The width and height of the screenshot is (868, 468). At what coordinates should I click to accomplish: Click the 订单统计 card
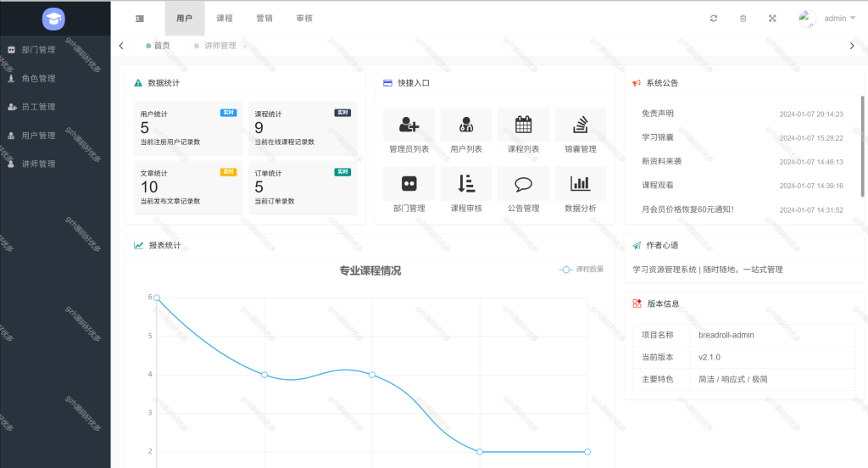(303, 187)
